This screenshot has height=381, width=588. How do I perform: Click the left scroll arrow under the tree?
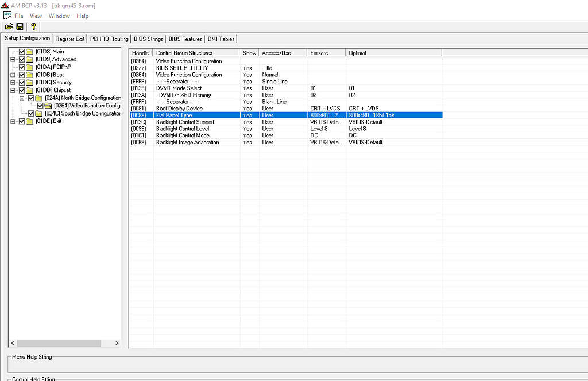coord(12,342)
